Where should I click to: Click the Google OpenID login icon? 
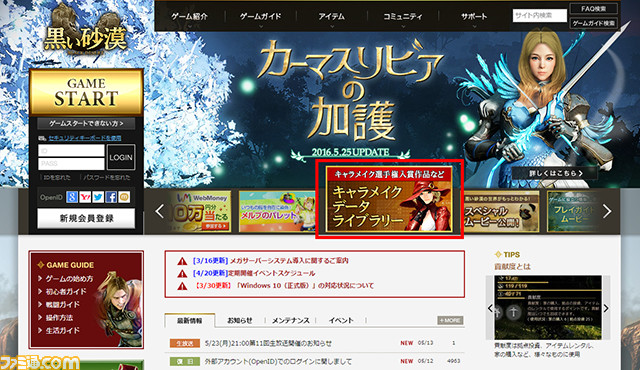(x=72, y=197)
